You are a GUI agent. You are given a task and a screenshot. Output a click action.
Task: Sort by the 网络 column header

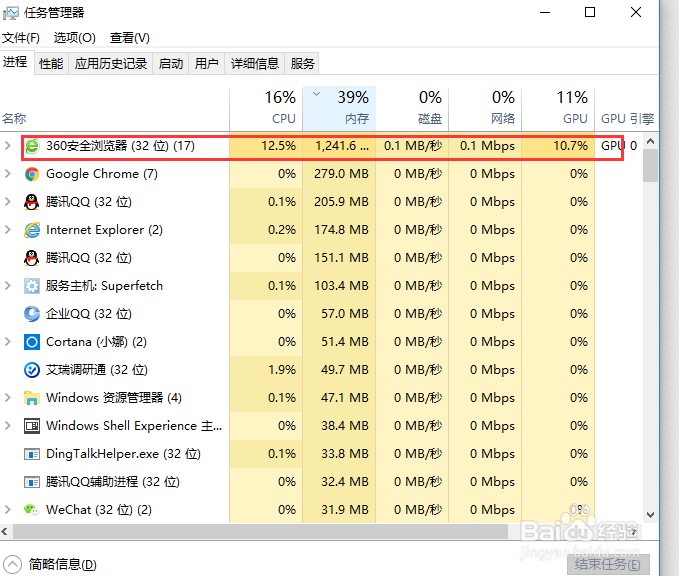[x=485, y=108]
